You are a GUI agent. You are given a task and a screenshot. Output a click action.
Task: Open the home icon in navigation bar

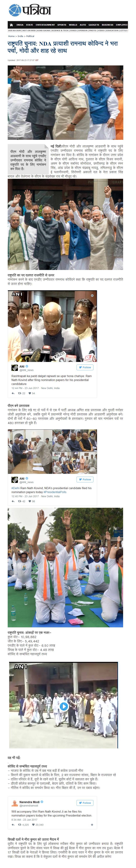pyautogui.click(x=11, y=25)
